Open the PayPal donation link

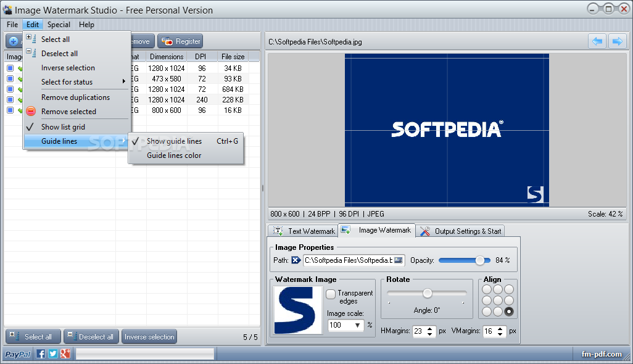pyautogui.click(x=18, y=354)
